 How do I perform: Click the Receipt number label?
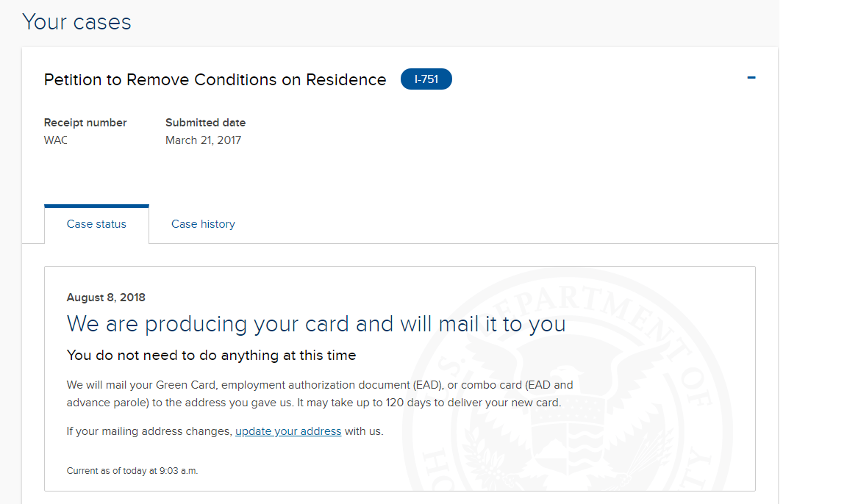click(x=85, y=123)
